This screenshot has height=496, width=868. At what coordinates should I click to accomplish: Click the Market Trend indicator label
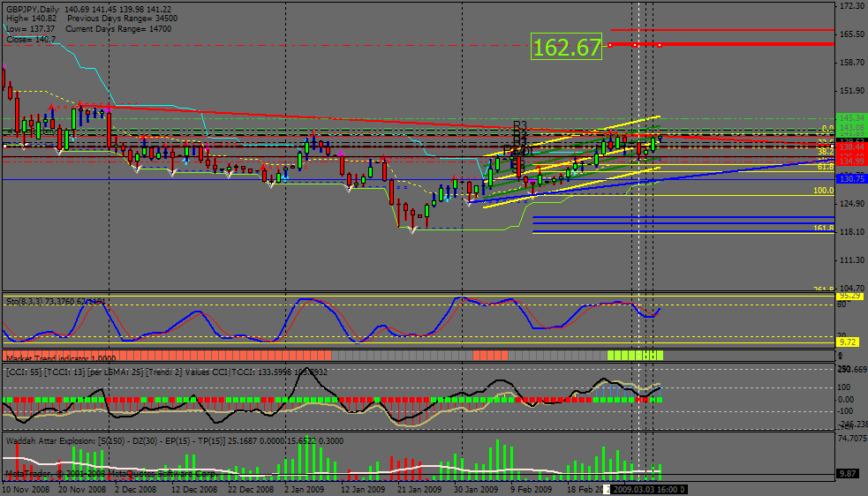coord(61,358)
